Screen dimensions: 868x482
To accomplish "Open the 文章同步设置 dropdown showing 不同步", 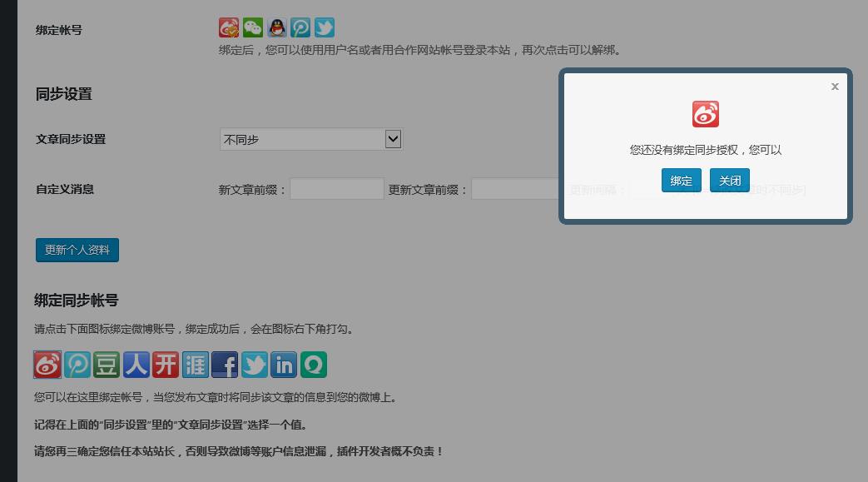I will (311, 139).
